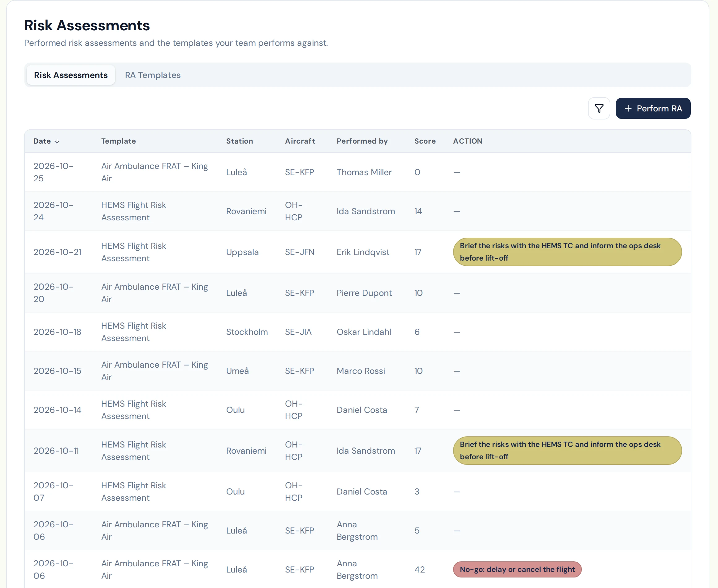The width and height of the screenshot is (718, 588).
Task: Click the score 5 cell
Action: [x=417, y=530]
